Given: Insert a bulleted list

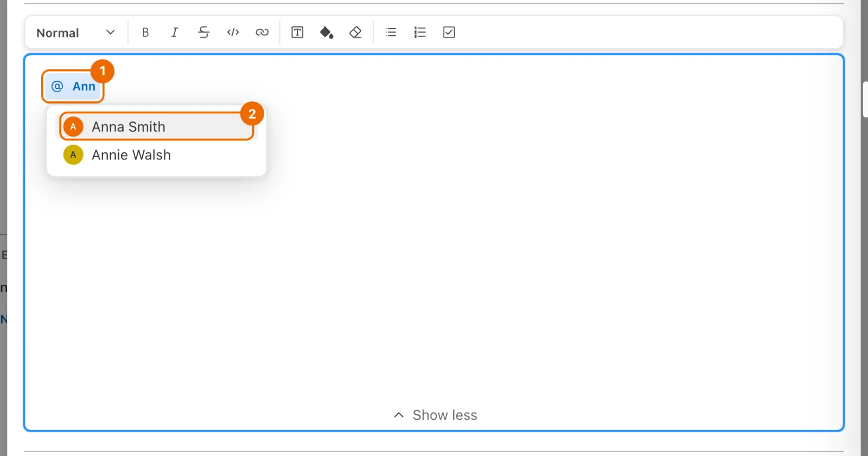Looking at the screenshot, I should click(x=391, y=33).
